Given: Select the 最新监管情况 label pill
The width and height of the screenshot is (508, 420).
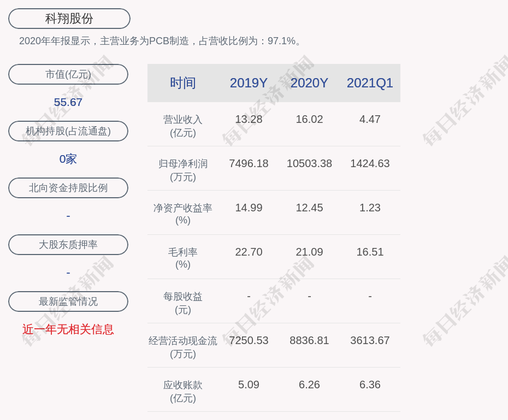Looking at the screenshot, I should tap(68, 301).
